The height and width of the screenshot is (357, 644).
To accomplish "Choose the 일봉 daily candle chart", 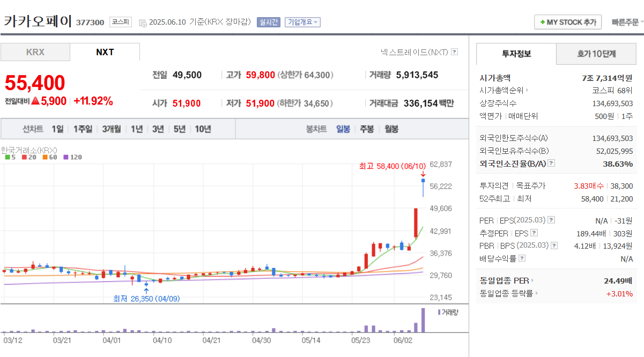I will (x=343, y=129).
